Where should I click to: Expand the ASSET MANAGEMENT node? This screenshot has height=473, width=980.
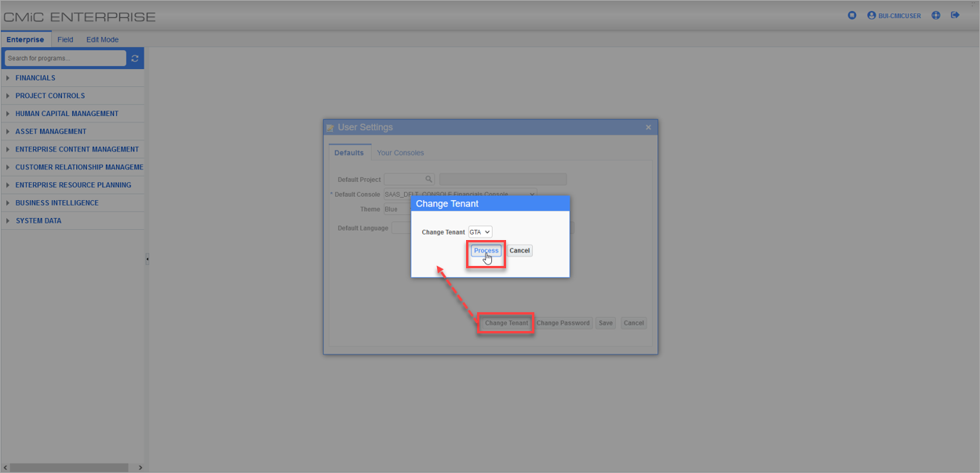(8, 131)
